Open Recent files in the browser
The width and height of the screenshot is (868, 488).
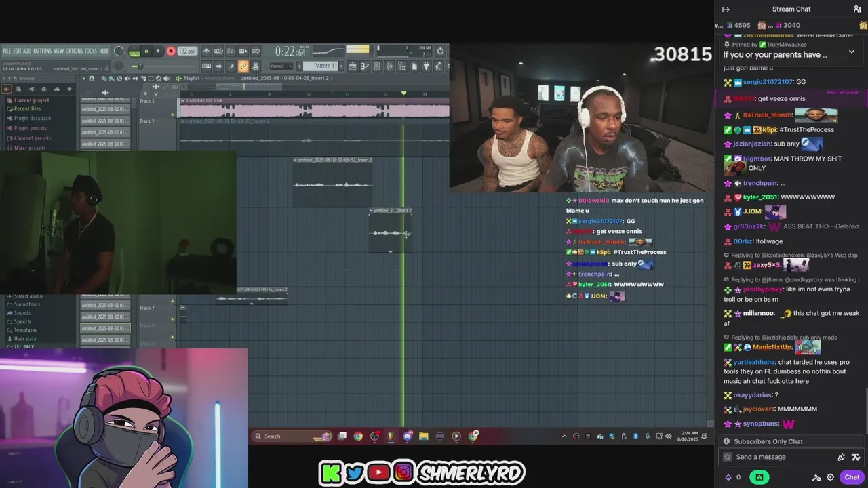click(27, 109)
